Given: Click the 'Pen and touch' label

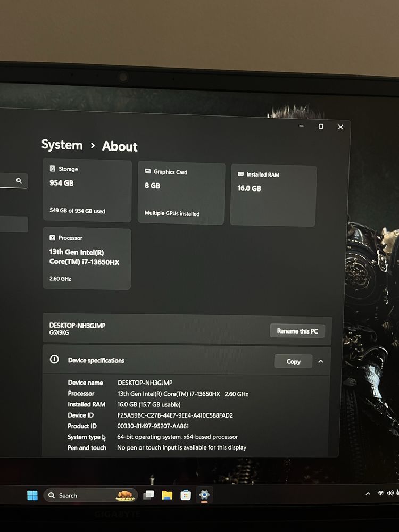Looking at the screenshot, I should (x=87, y=448).
